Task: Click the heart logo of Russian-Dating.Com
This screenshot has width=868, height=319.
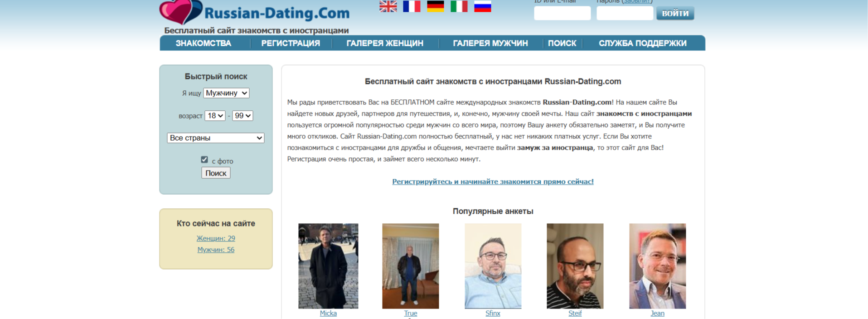Action: (180, 12)
